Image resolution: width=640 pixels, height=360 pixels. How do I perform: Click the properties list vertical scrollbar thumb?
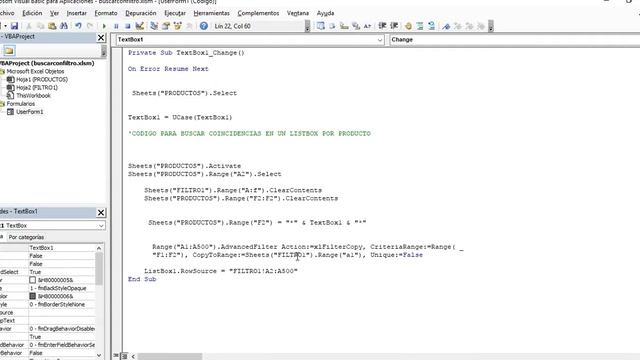point(99,268)
